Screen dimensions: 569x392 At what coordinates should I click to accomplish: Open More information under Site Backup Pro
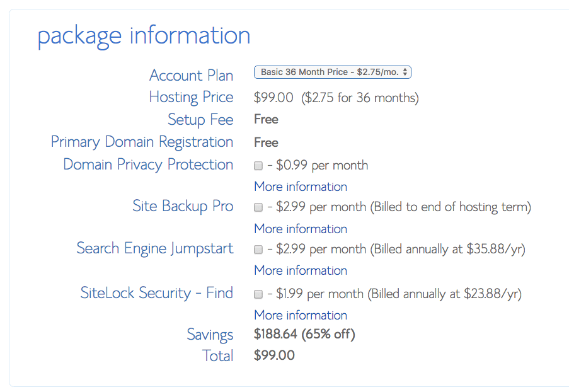point(301,229)
